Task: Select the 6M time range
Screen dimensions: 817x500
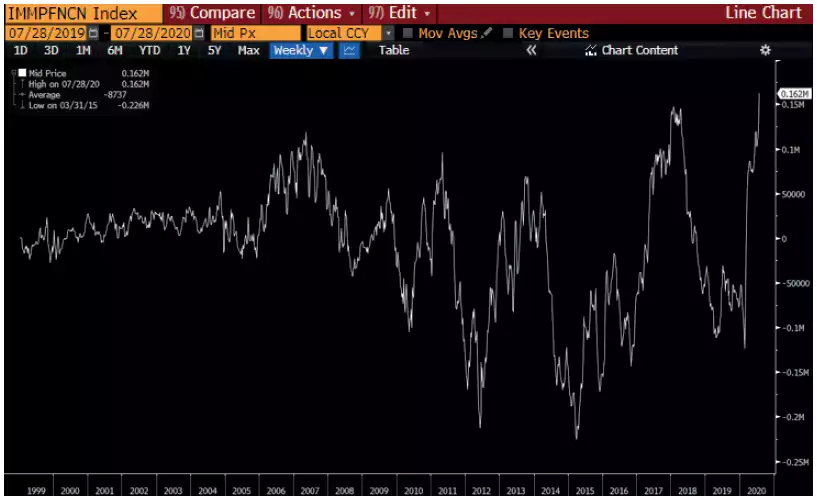Action: 115,51
